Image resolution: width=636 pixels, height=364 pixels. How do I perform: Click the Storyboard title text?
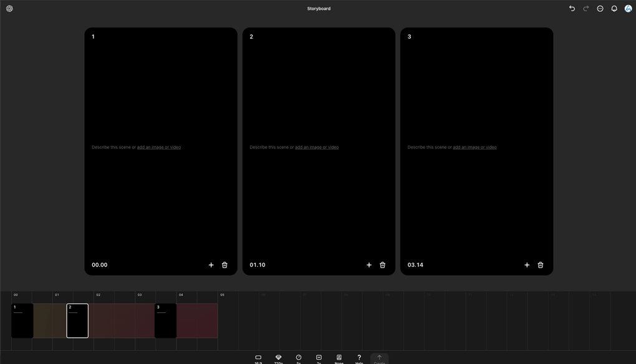click(x=319, y=9)
